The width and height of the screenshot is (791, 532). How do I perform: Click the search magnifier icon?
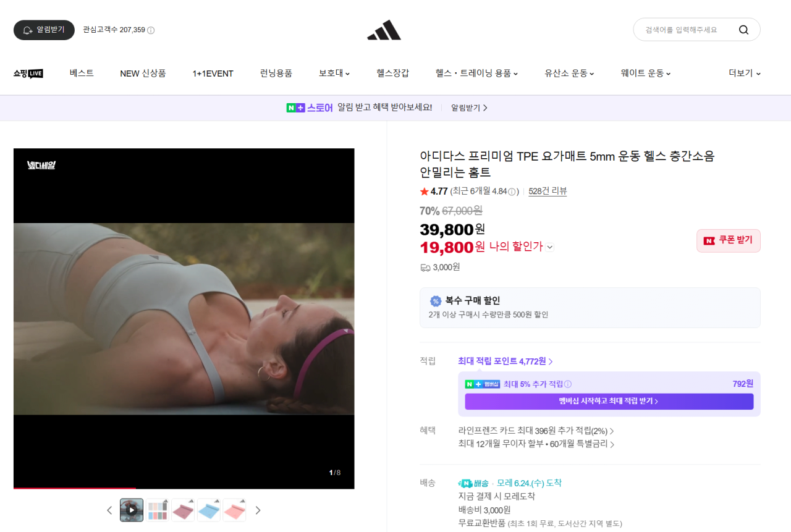(x=743, y=30)
